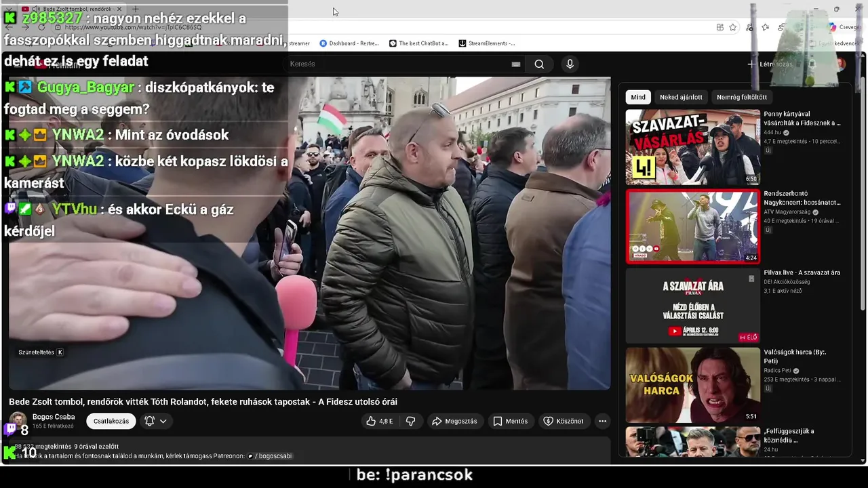Expand the notification bell dropdown
This screenshot has height=488, width=868.
(x=156, y=421)
